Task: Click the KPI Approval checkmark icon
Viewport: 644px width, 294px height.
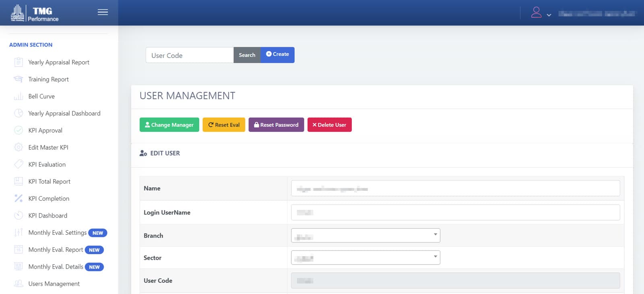Action: point(19,130)
